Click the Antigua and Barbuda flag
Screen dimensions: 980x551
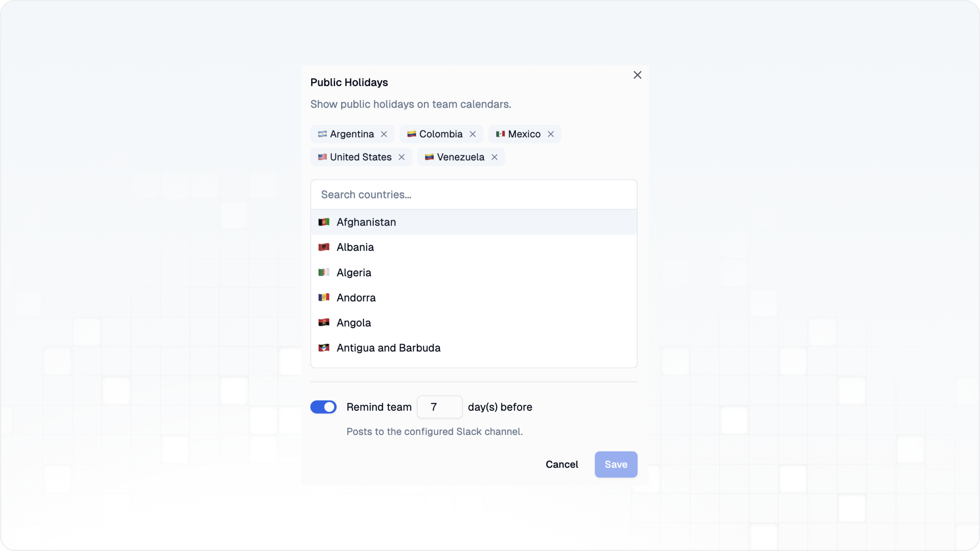point(324,348)
